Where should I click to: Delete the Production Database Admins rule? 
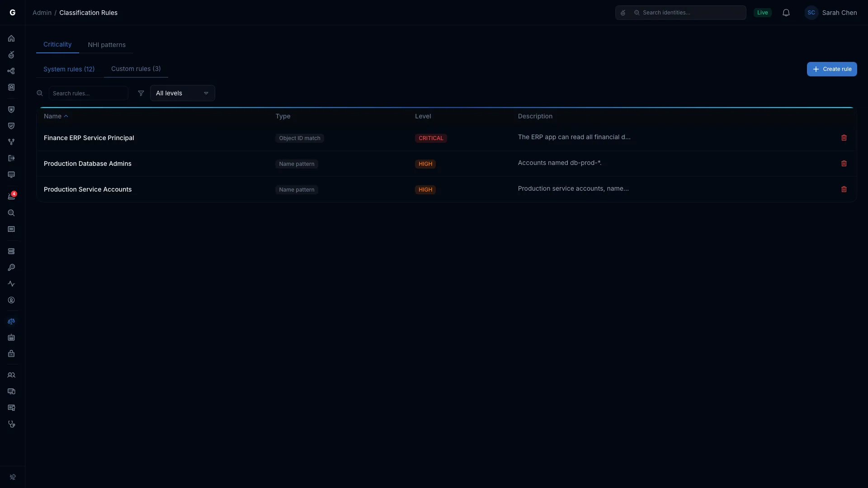[x=844, y=164]
